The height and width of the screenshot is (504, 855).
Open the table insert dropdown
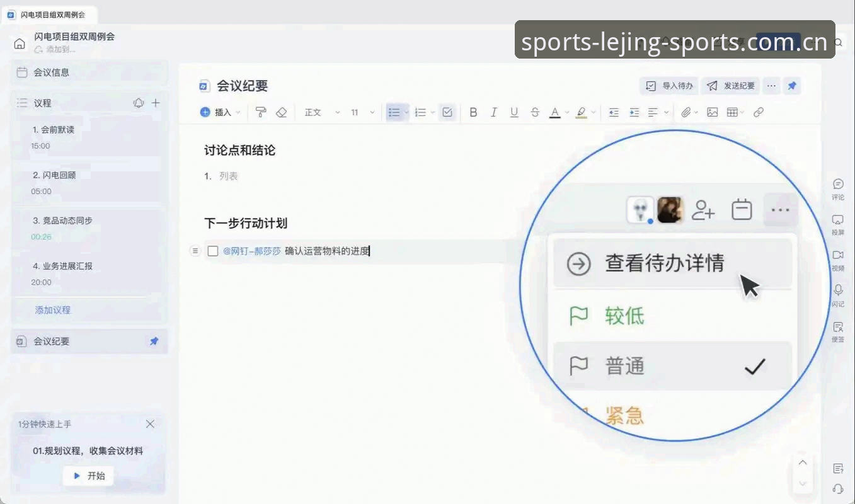click(x=735, y=112)
